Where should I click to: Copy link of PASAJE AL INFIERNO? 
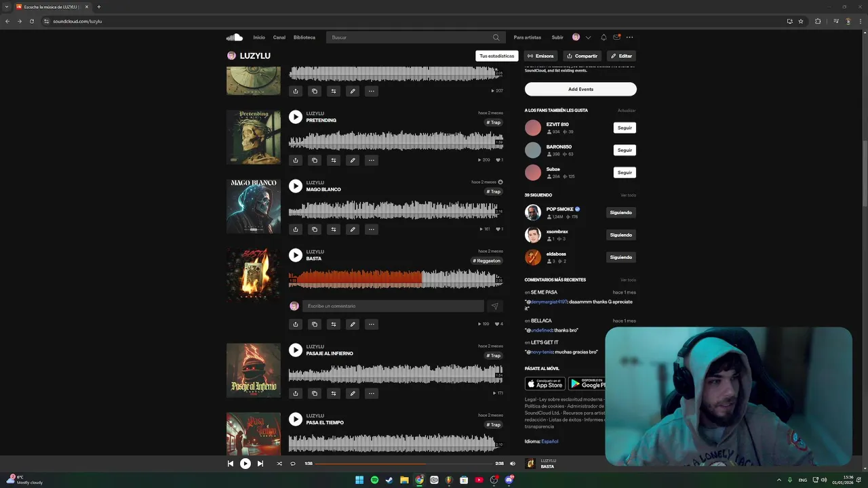click(315, 393)
